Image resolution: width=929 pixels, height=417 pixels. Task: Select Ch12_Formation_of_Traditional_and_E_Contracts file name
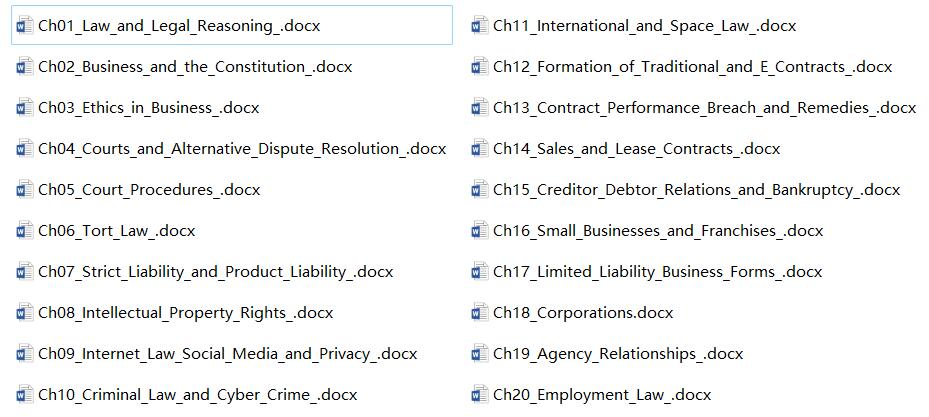coord(693,67)
